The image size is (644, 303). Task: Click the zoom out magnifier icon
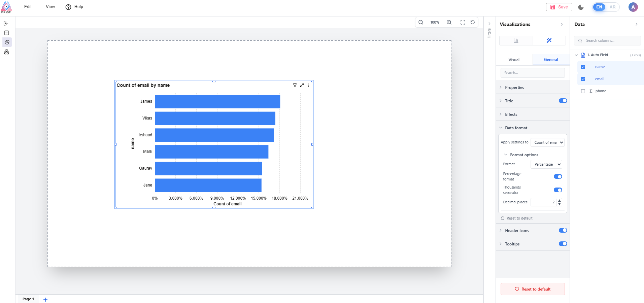(421, 22)
